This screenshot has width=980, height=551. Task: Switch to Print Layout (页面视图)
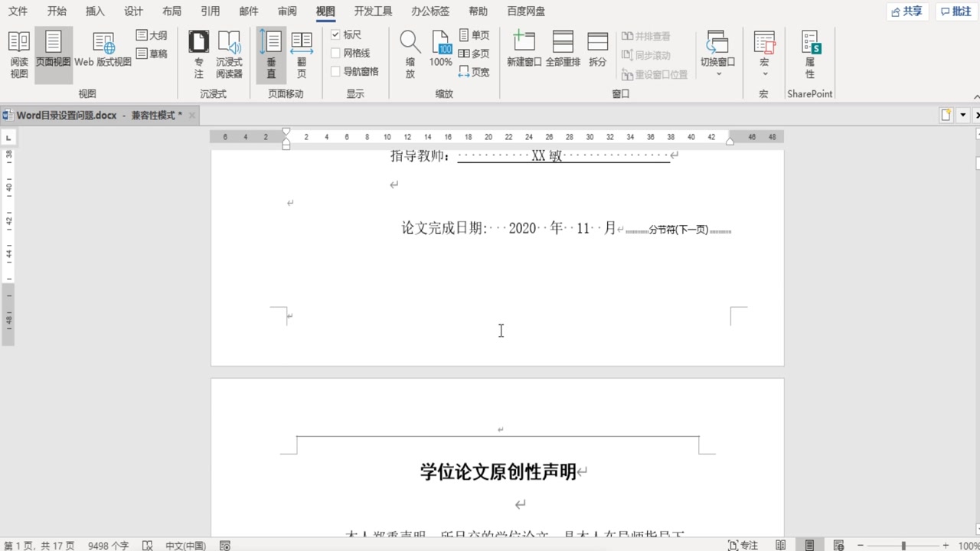54,55
